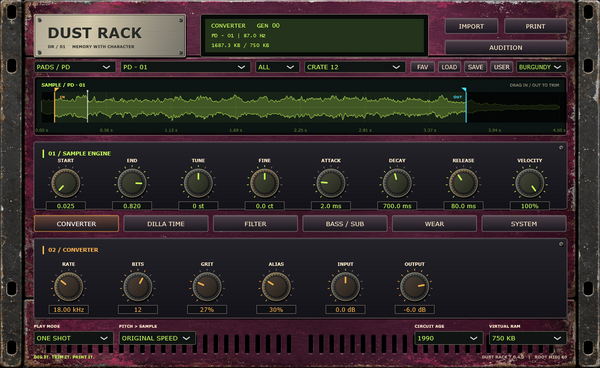Click the ATTACK knob
Screen dimensions: 600x368
(331, 183)
